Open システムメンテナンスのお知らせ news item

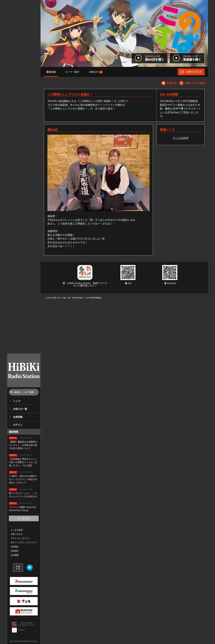tap(24, 493)
